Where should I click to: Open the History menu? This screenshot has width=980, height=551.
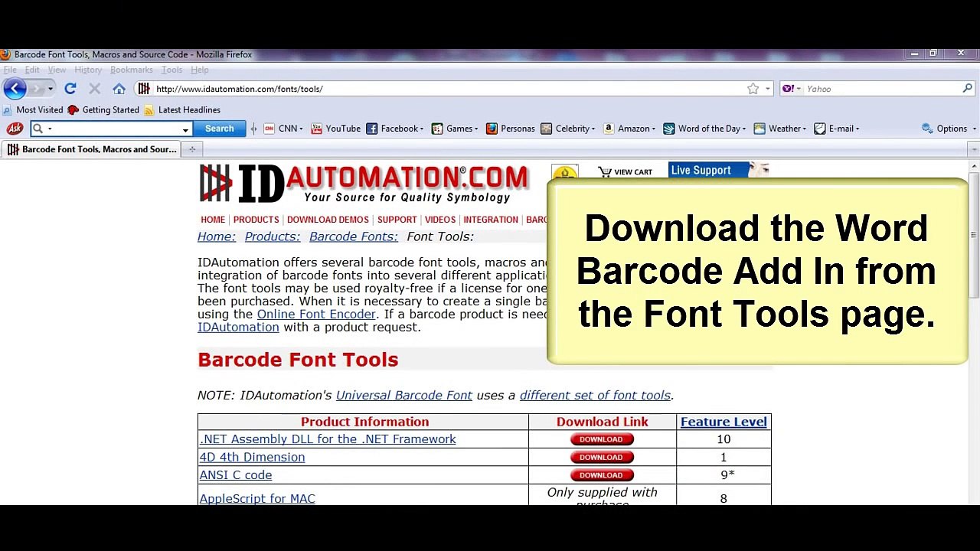pyautogui.click(x=88, y=70)
